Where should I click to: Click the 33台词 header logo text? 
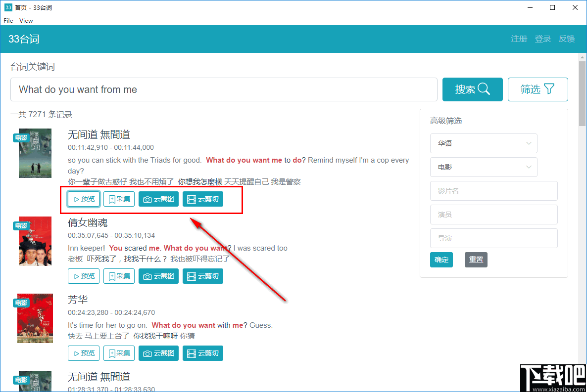coord(24,39)
